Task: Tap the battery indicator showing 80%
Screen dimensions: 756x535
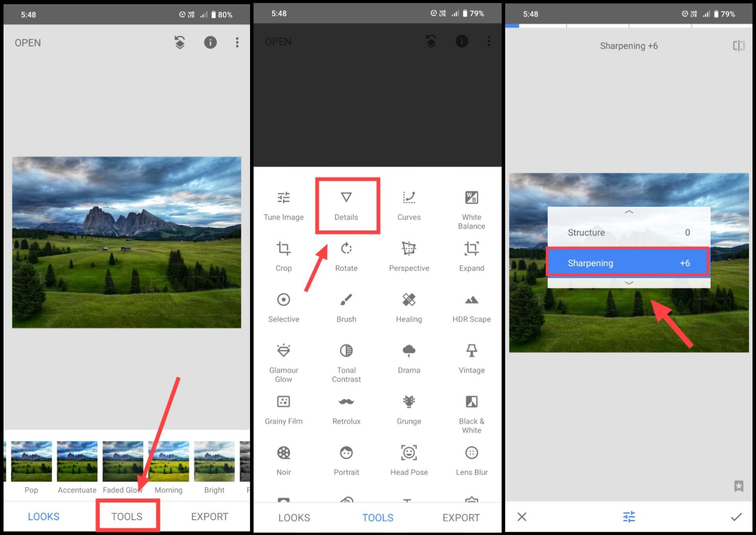Action: [x=222, y=15]
